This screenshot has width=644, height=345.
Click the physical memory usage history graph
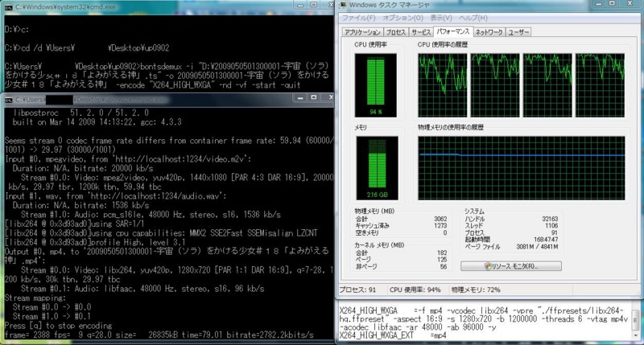point(521,168)
